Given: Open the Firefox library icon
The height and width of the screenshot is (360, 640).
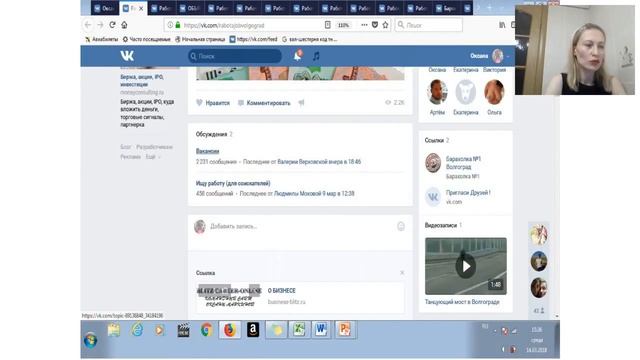Looking at the screenshot, I should coord(502,25).
